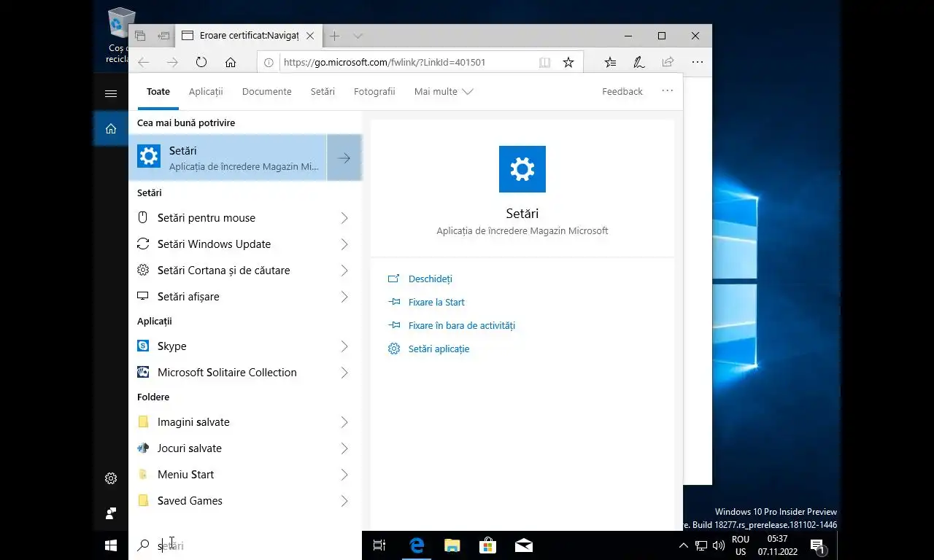Expand chevron for Setări pentru mouse
The width and height of the screenshot is (934, 560).
(344, 218)
